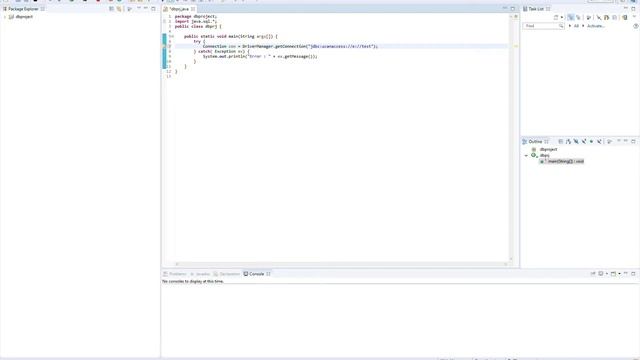The height and width of the screenshot is (360, 640).
Task: Close the Task List view tab
Action: [548, 9]
